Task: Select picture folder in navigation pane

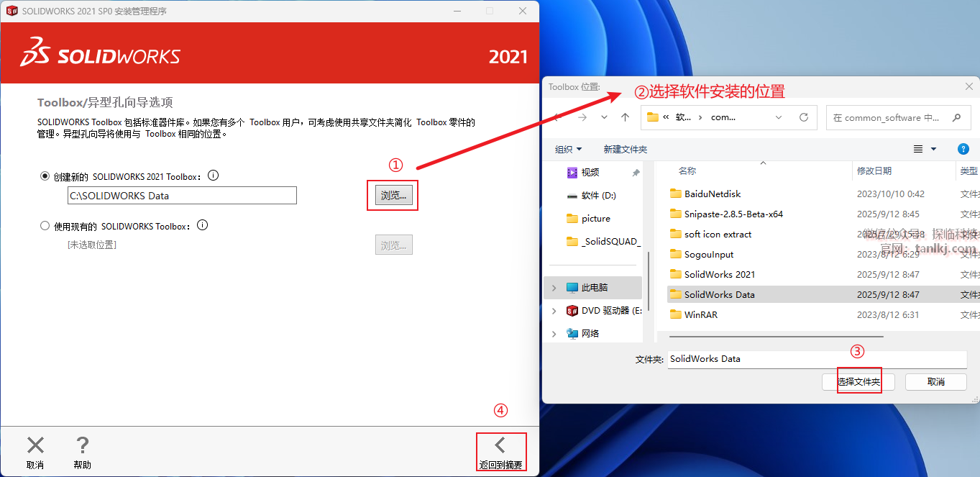Action: pos(596,218)
